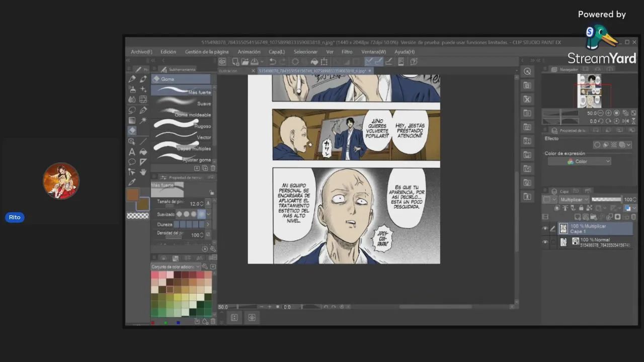Image resolution: width=644 pixels, height=362 pixels.
Task: Choose the Goma moldeable eraser sub tool
Action: point(182,114)
